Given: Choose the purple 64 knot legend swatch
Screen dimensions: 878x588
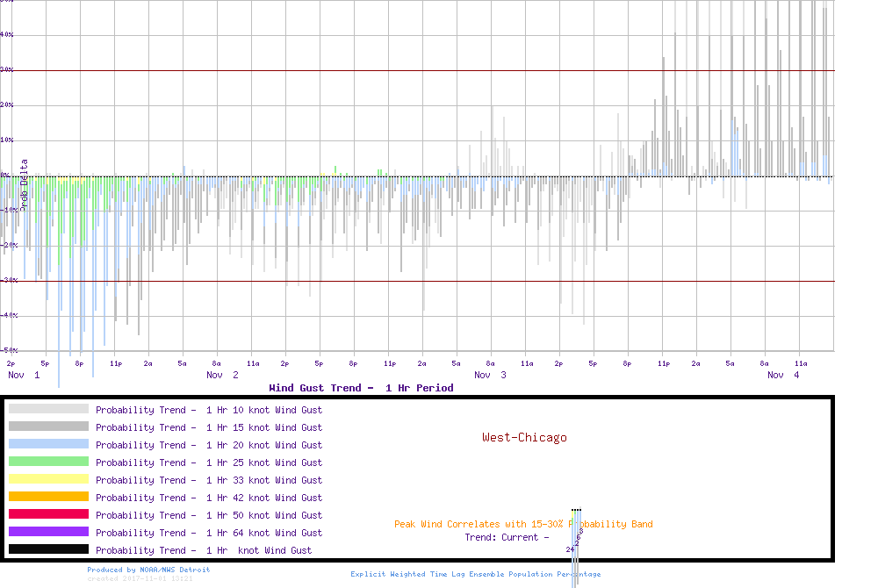Looking at the screenshot, I should (x=48, y=532).
